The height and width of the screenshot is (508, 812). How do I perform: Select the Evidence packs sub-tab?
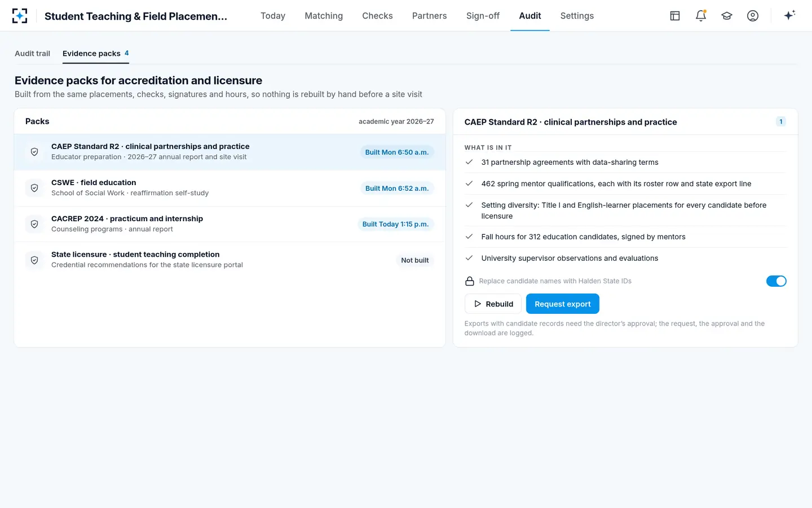tap(96, 54)
